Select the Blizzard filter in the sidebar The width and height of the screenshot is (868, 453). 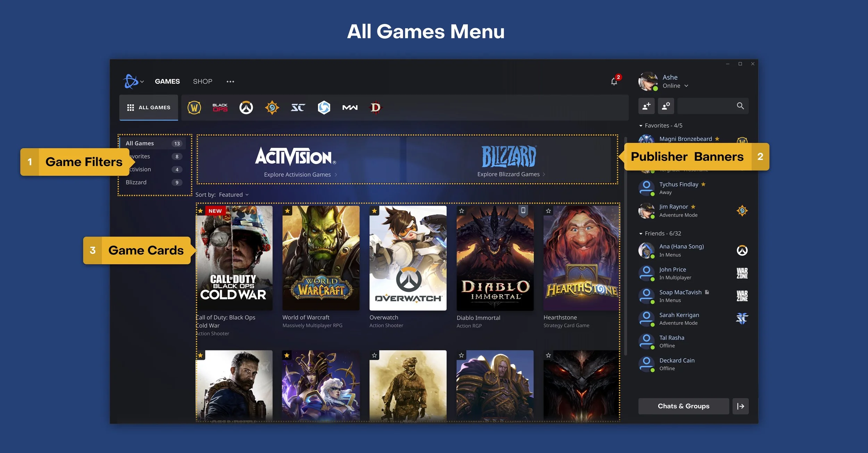click(136, 182)
